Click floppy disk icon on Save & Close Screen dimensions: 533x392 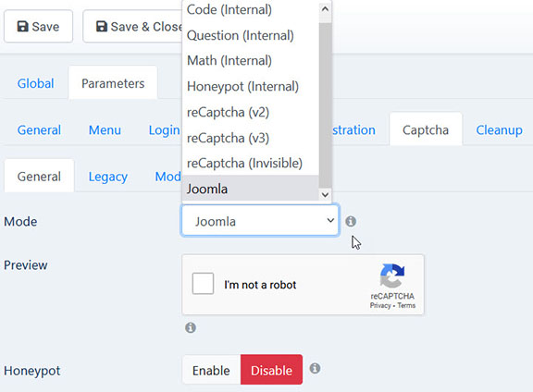tap(101, 27)
